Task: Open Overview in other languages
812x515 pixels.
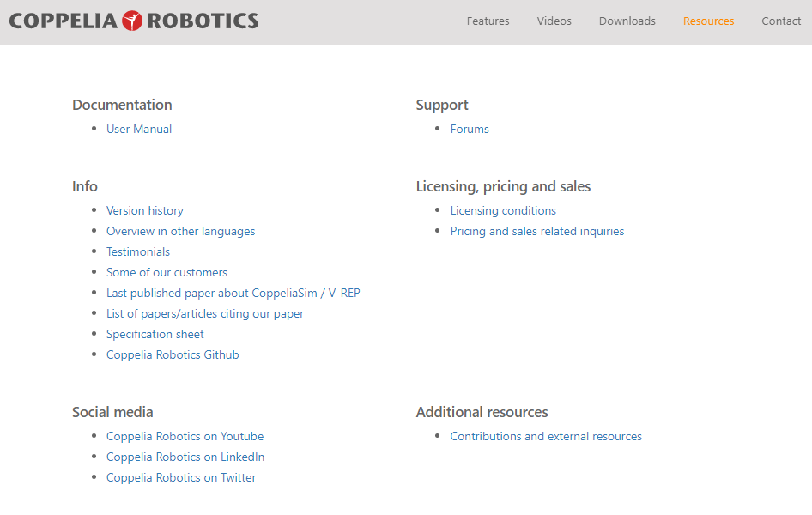Action: point(181,232)
